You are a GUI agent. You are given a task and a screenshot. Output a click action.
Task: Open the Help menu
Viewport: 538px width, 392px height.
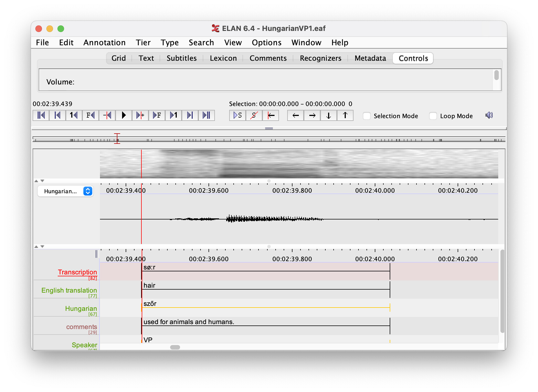[x=340, y=43]
